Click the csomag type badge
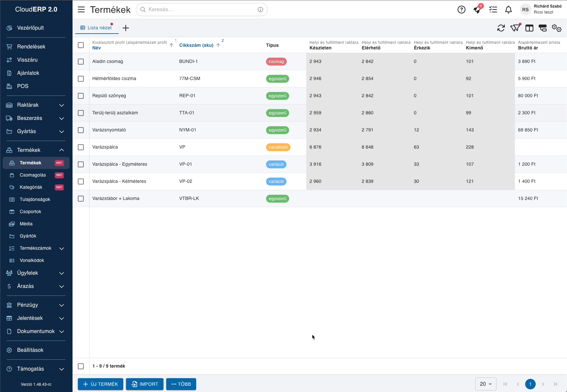The width and height of the screenshot is (567, 392). 276,62
